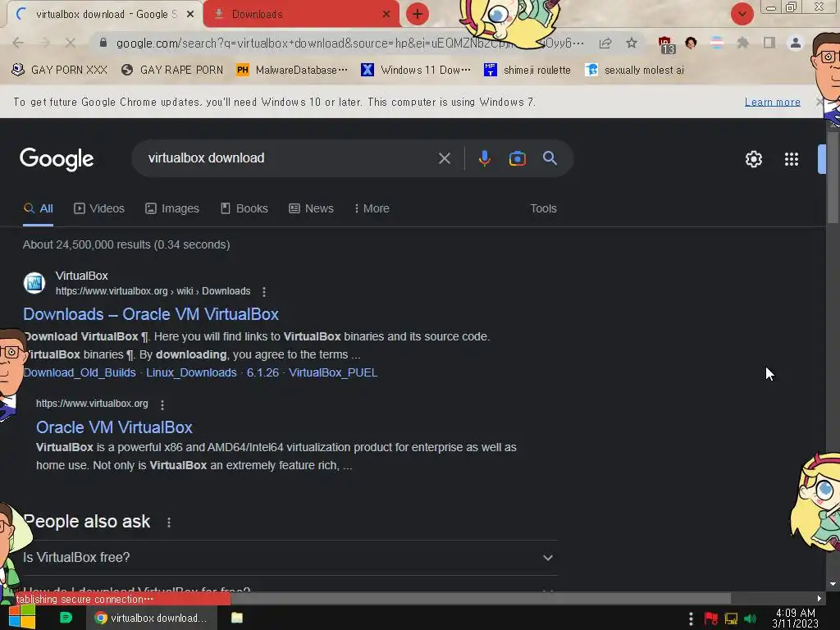Open the Action Center flag tray icon
This screenshot has width=840, height=630.
point(711,619)
